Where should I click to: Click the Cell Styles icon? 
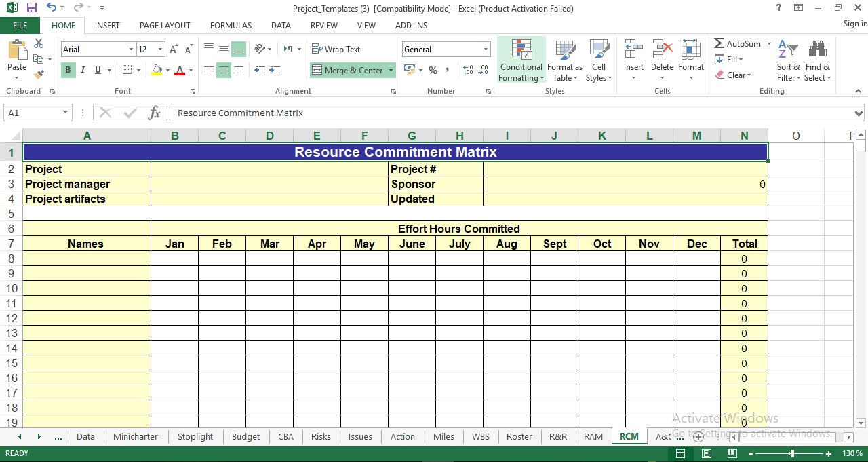click(x=599, y=60)
